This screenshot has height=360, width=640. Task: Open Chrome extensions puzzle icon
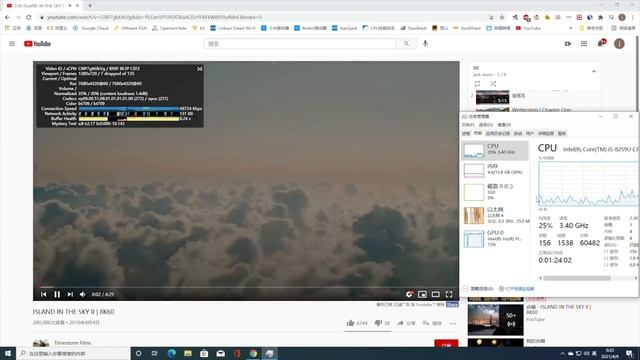pyautogui.click(x=600, y=17)
